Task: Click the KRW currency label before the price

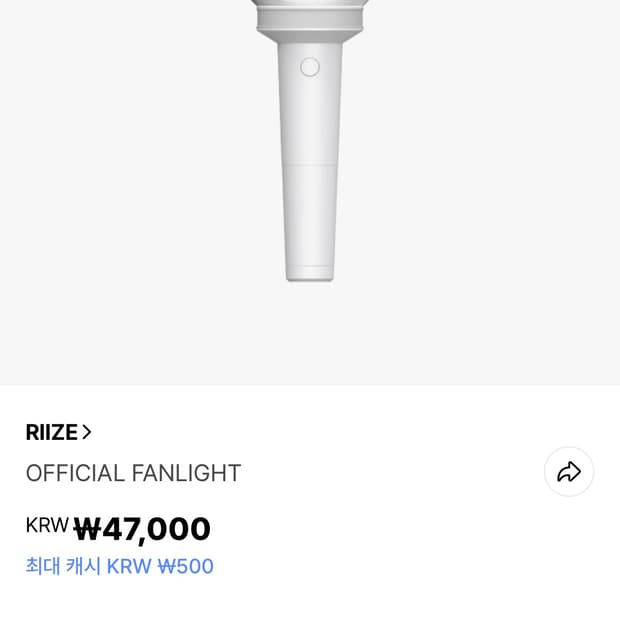Action: click(x=47, y=525)
